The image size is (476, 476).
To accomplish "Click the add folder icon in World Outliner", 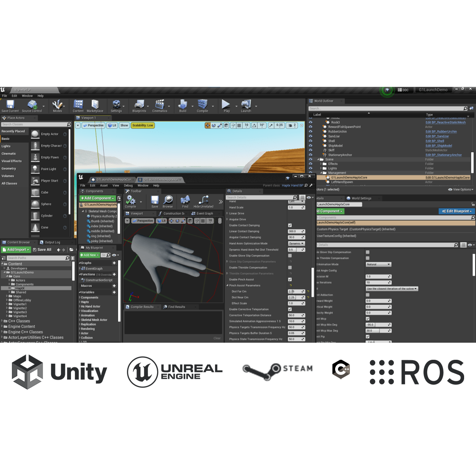I will pyautogui.click(x=471, y=108).
